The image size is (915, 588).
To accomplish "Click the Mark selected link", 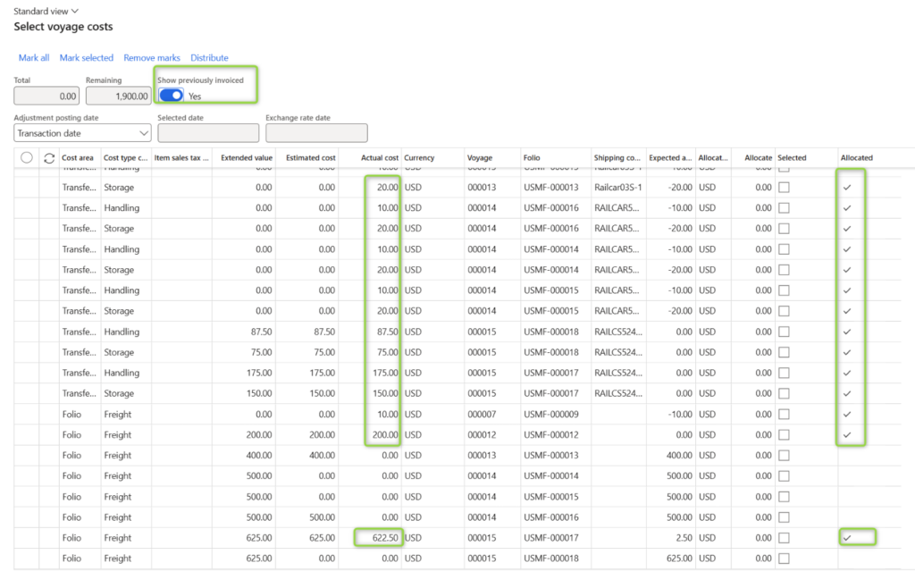I will pyautogui.click(x=86, y=57).
